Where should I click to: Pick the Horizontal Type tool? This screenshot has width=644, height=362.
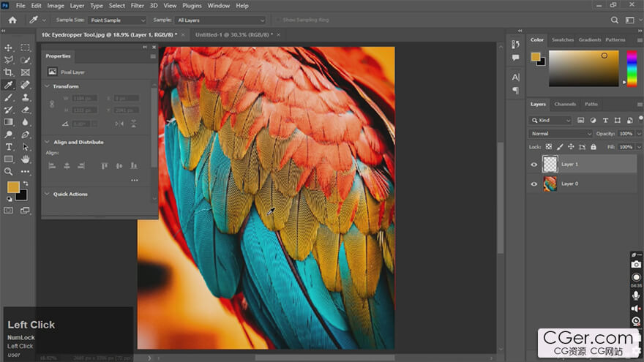[9, 147]
